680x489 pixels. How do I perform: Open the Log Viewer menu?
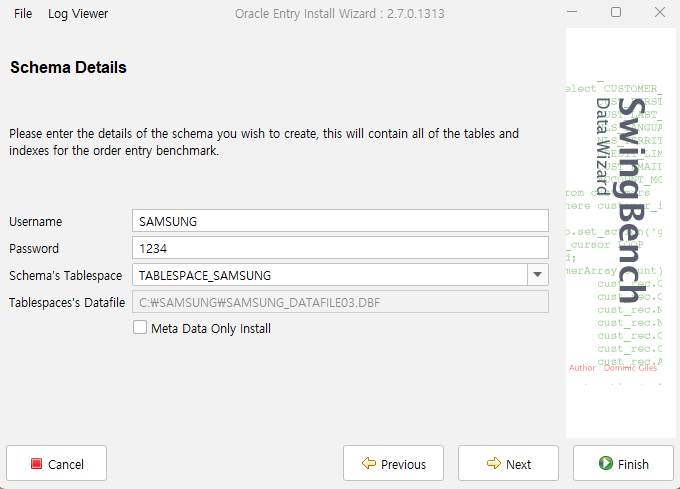click(x=78, y=14)
